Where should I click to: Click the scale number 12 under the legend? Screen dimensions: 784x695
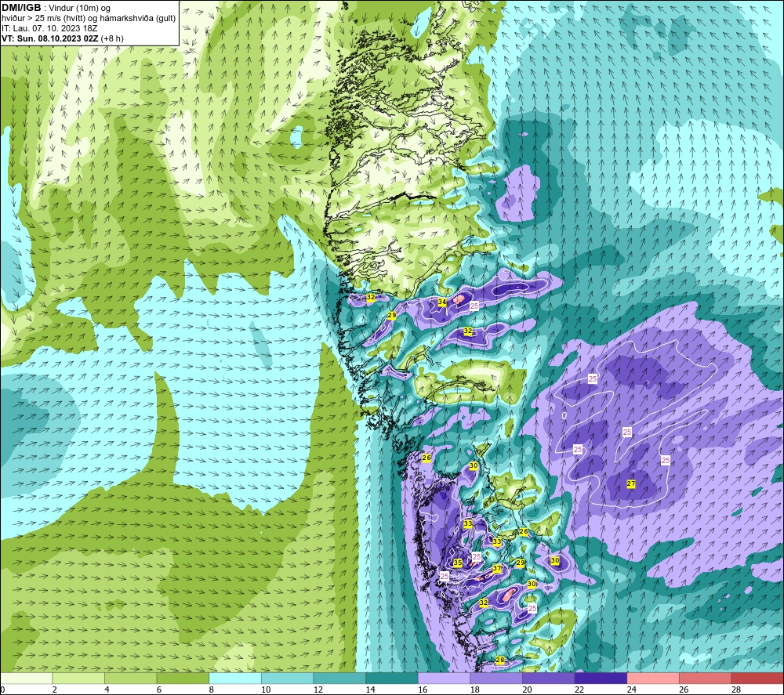click(318, 690)
